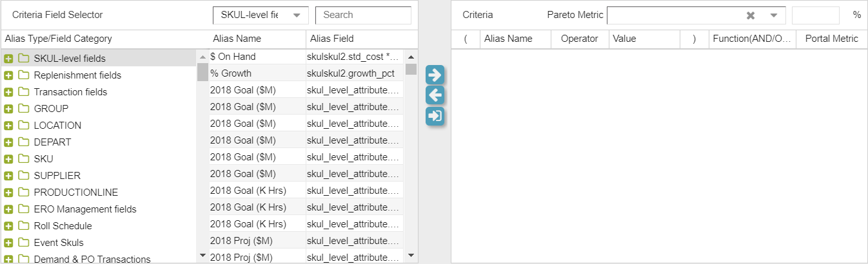868x264 pixels.
Task: Click the left arrow remove-criteria icon
Action: coord(435,96)
